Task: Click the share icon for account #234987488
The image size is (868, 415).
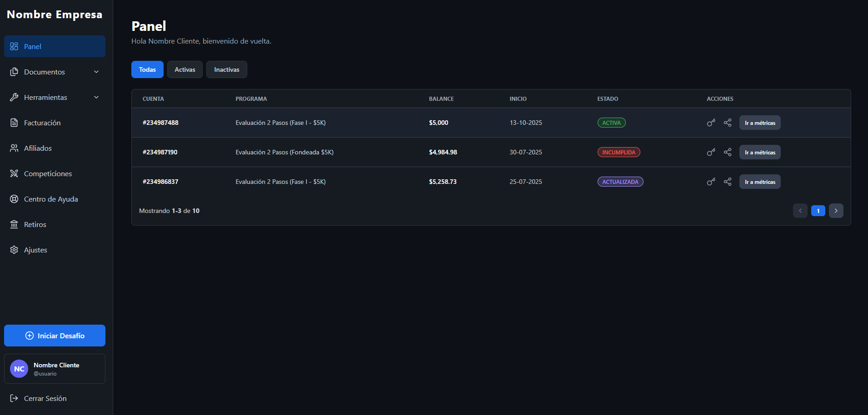Action: pyautogui.click(x=727, y=122)
